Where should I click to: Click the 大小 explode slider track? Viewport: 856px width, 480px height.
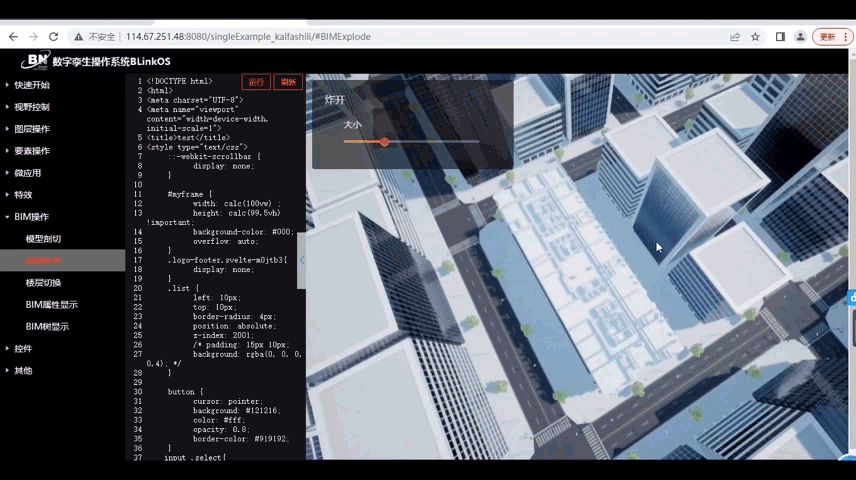(x=410, y=142)
